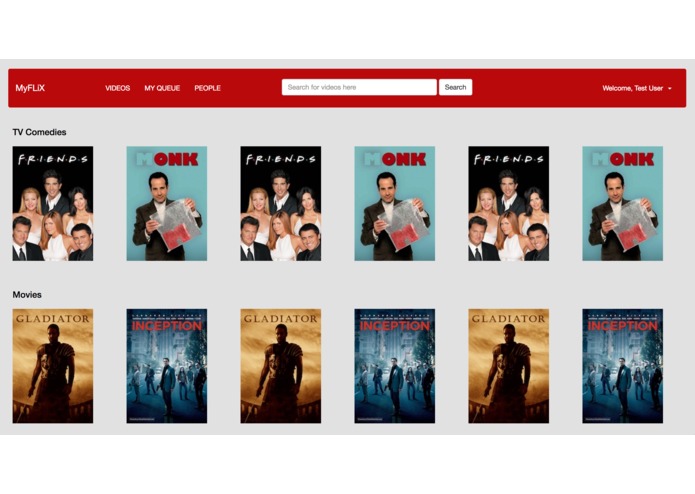Screen dimensions: 695x494
Task: Select the last Monk poster in TV Comedies
Action: click(622, 203)
